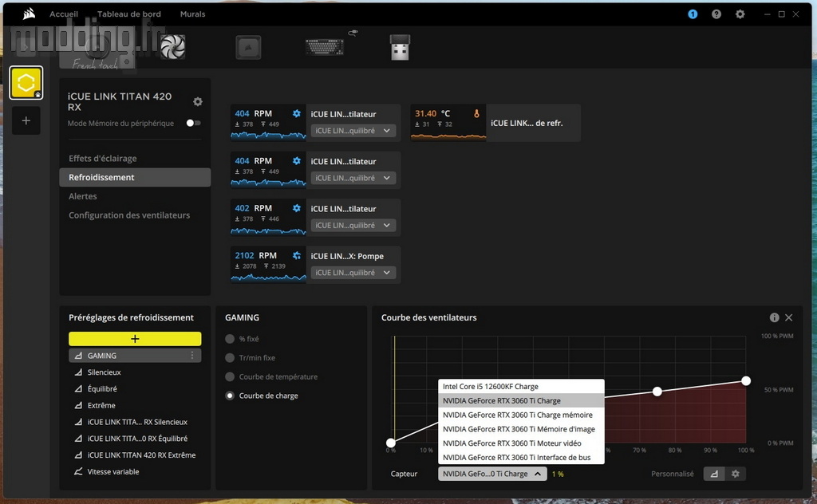This screenshot has width=817, height=504.
Task: Select the % fixé radio button
Action: [x=230, y=339]
